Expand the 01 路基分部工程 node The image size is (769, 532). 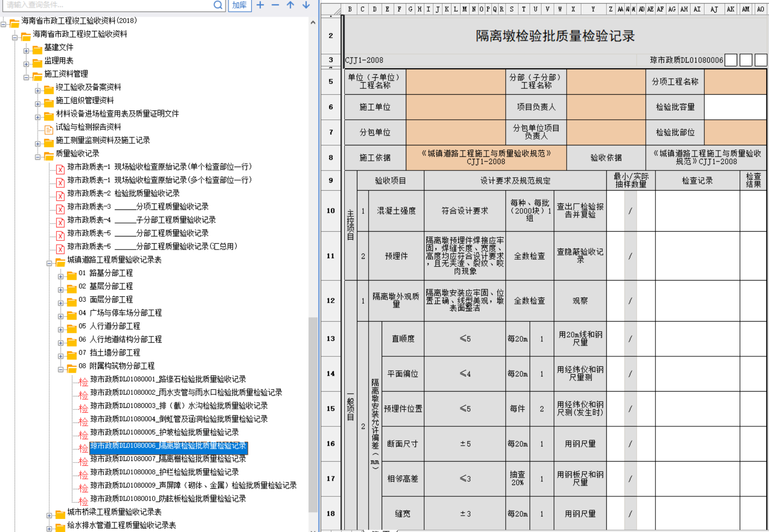coord(60,277)
